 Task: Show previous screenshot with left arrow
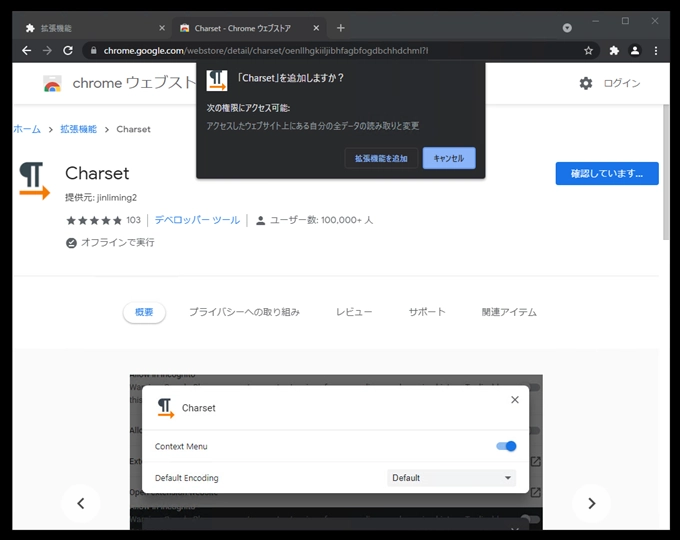click(81, 503)
